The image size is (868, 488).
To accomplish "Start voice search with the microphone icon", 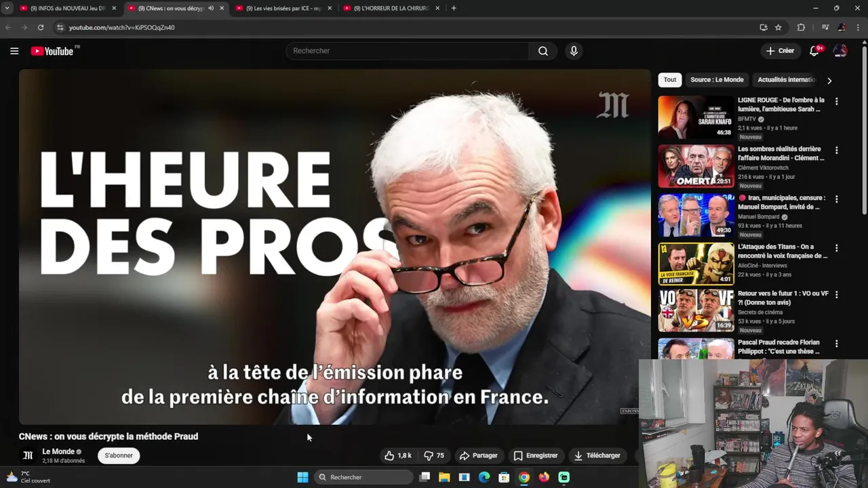I will coord(574,51).
